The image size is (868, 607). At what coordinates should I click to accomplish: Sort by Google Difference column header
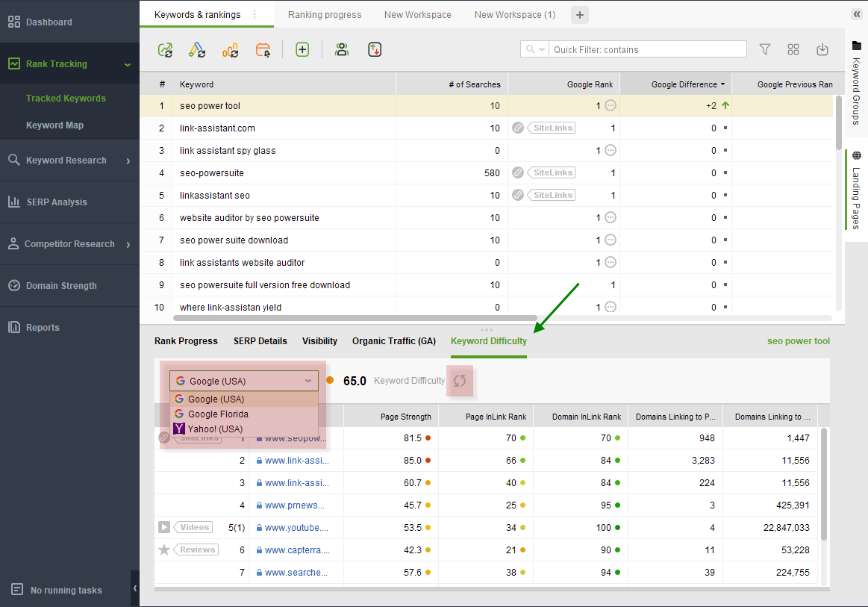coord(676,84)
